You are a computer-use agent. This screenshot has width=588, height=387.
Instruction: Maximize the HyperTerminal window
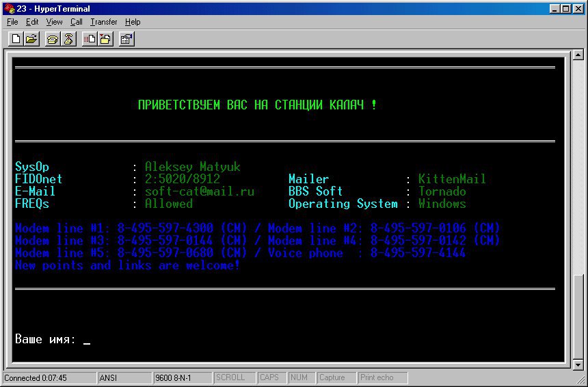coord(565,9)
